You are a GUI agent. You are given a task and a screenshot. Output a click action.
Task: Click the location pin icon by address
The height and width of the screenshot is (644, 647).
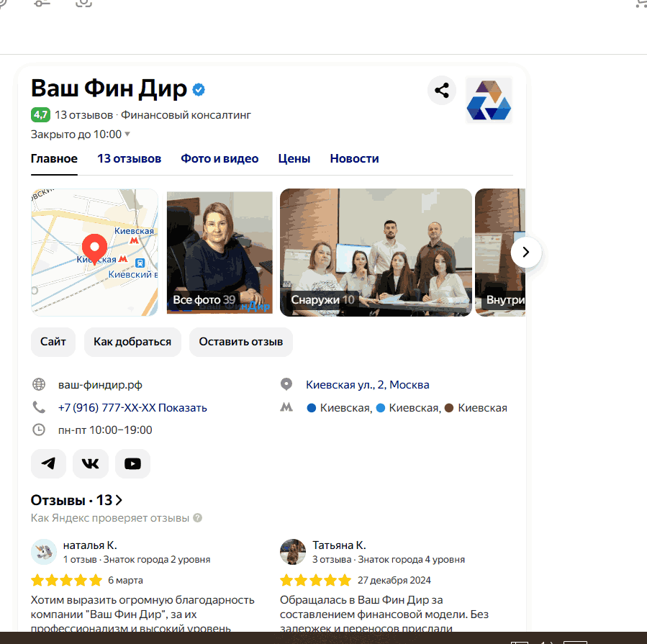tap(286, 384)
